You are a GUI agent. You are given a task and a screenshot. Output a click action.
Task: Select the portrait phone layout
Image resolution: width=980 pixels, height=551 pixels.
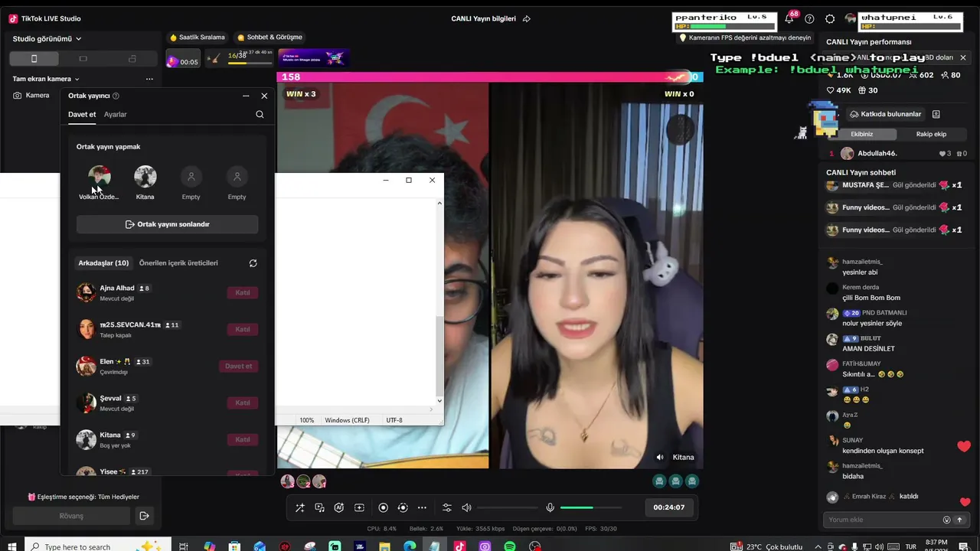(34, 59)
